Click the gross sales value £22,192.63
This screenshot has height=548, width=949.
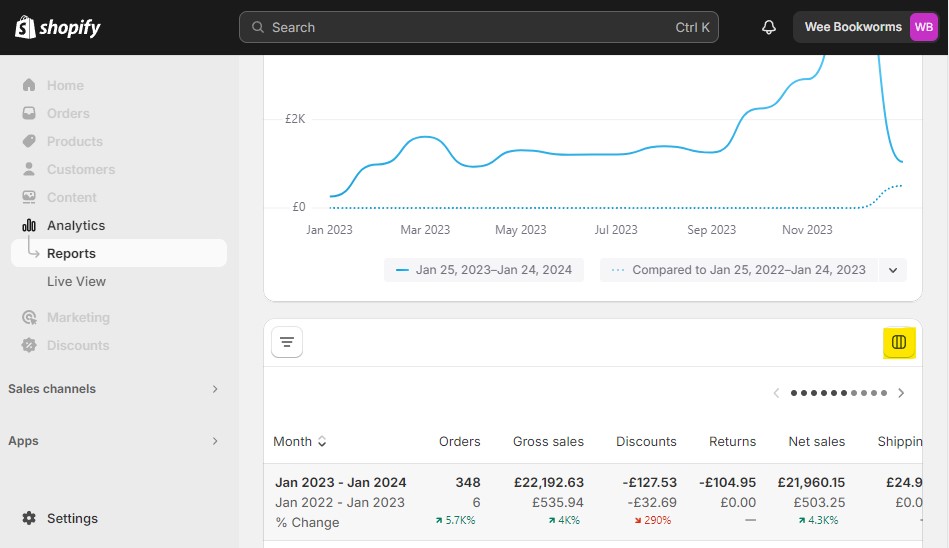pyautogui.click(x=549, y=483)
